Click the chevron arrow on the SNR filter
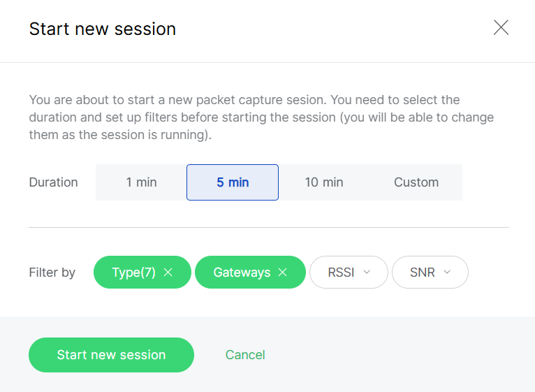Image resolution: width=535 pixels, height=392 pixels. (447, 272)
